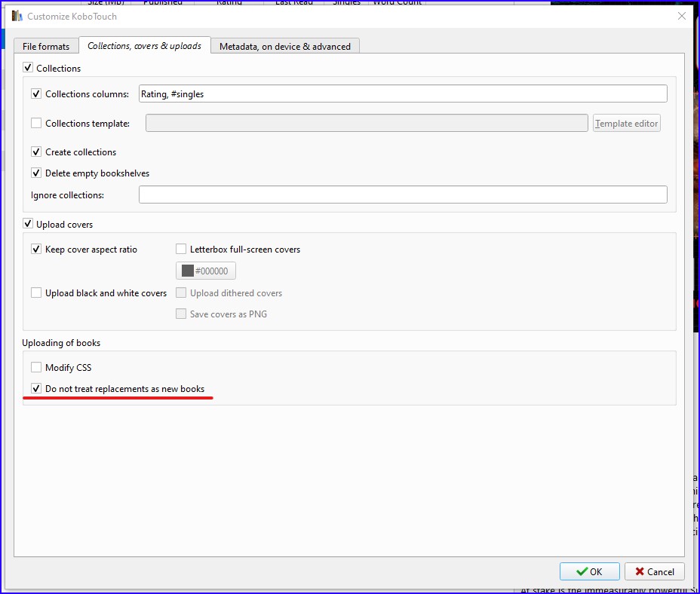Tick the Modify CSS checkbox

pyautogui.click(x=36, y=367)
